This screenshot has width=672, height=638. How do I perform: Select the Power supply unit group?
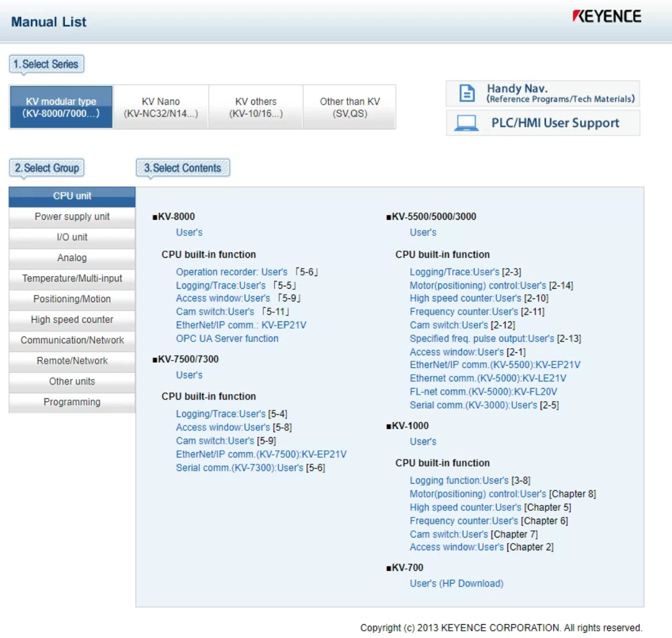pyautogui.click(x=72, y=217)
